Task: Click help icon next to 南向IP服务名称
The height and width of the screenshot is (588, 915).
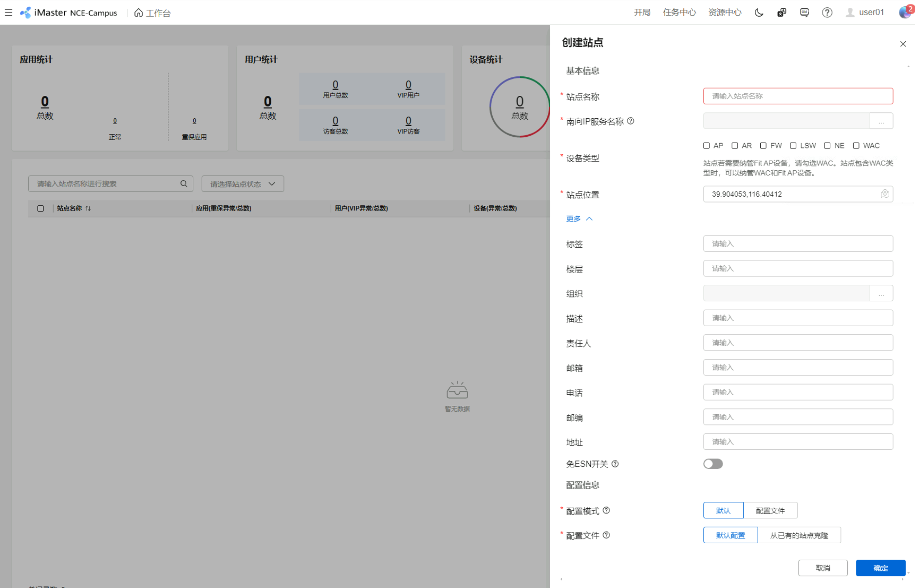Action: coord(631,121)
